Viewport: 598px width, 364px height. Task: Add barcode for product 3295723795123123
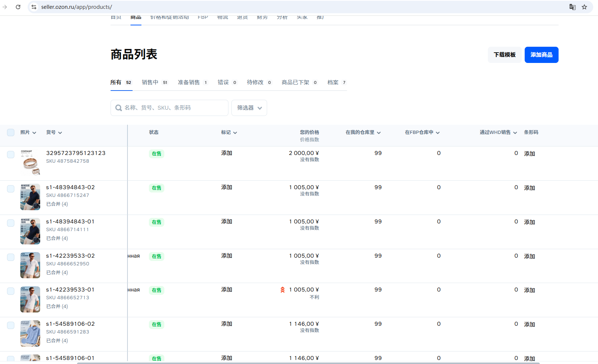529,154
